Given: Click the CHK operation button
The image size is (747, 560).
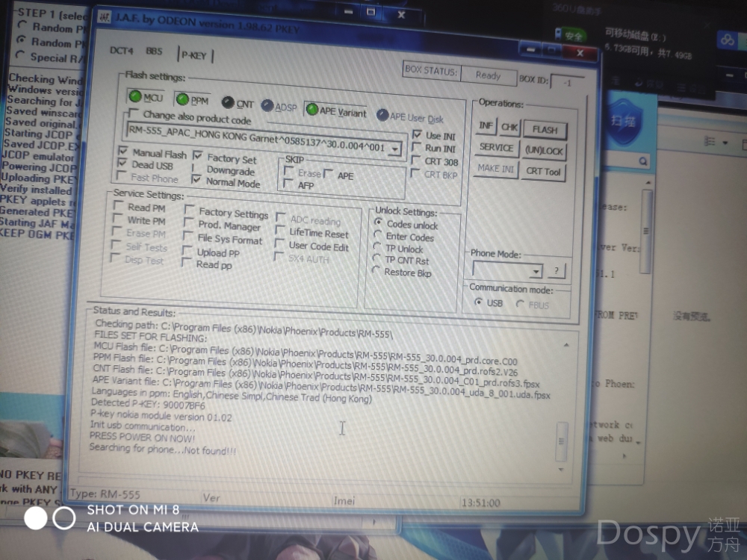Looking at the screenshot, I should pos(509,127).
